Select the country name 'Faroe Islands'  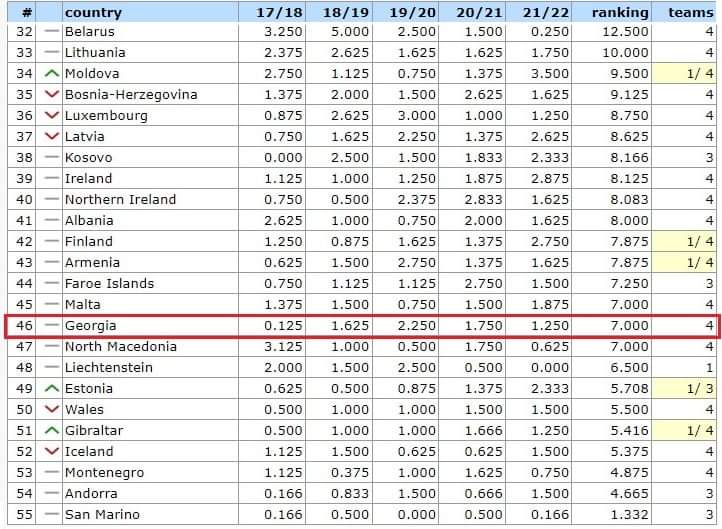110,283
